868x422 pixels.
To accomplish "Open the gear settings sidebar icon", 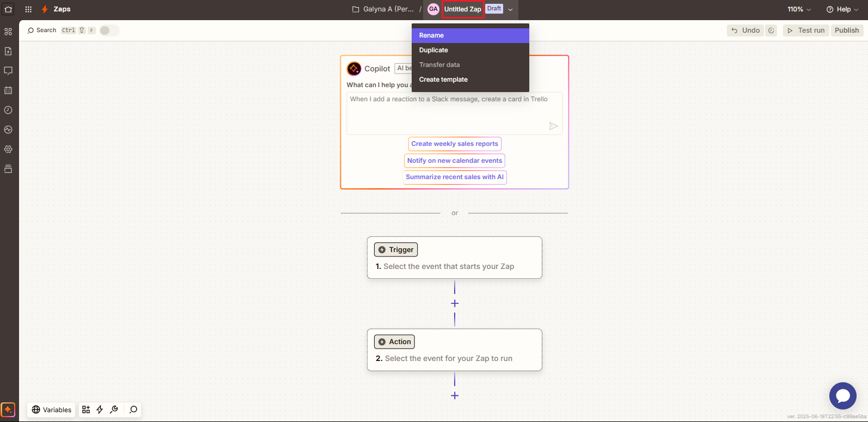I will click(8, 149).
